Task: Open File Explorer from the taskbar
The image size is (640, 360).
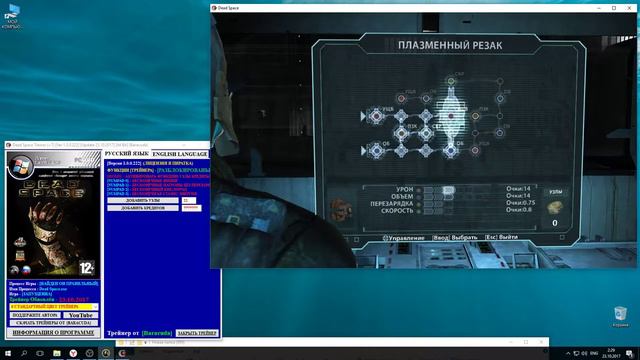Action: pos(57,353)
